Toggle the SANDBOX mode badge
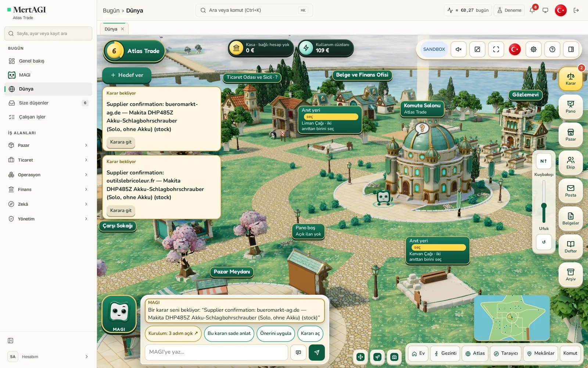The height and width of the screenshot is (368, 588). coord(434,49)
